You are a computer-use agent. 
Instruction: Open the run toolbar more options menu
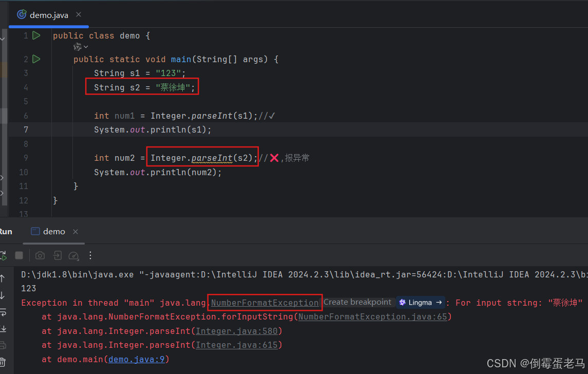pyautogui.click(x=90, y=255)
